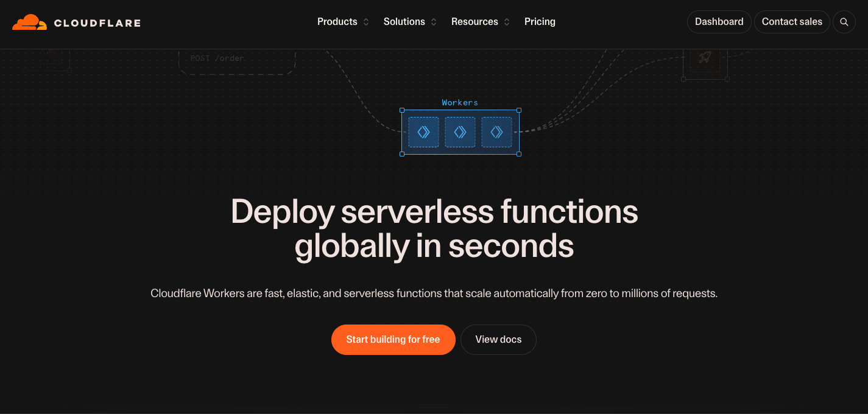Click the CLOUDFLARE wordmark text
The height and width of the screenshot is (414, 868).
click(97, 23)
